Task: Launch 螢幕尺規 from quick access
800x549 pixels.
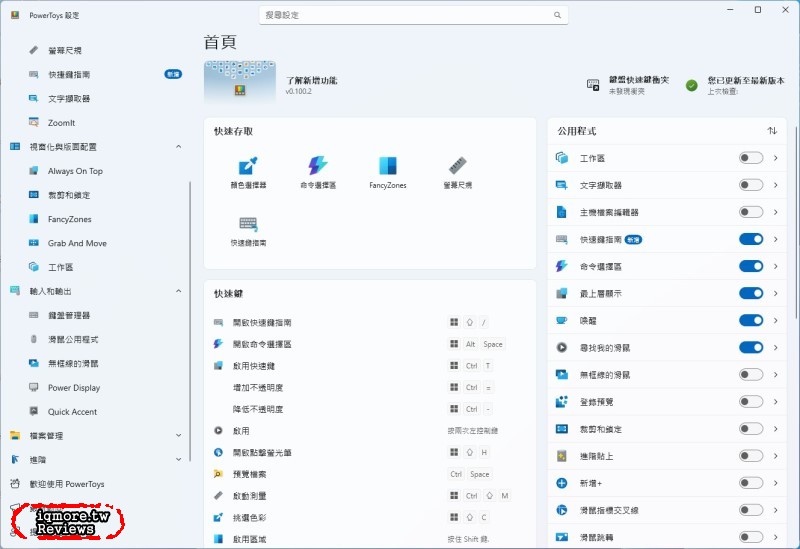Action: point(458,172)
